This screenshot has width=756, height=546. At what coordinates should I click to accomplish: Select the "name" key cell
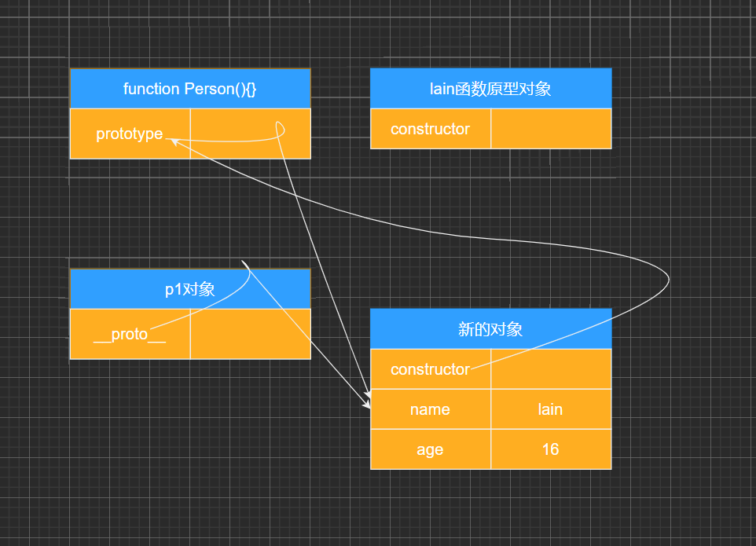(x=430, y=409)
